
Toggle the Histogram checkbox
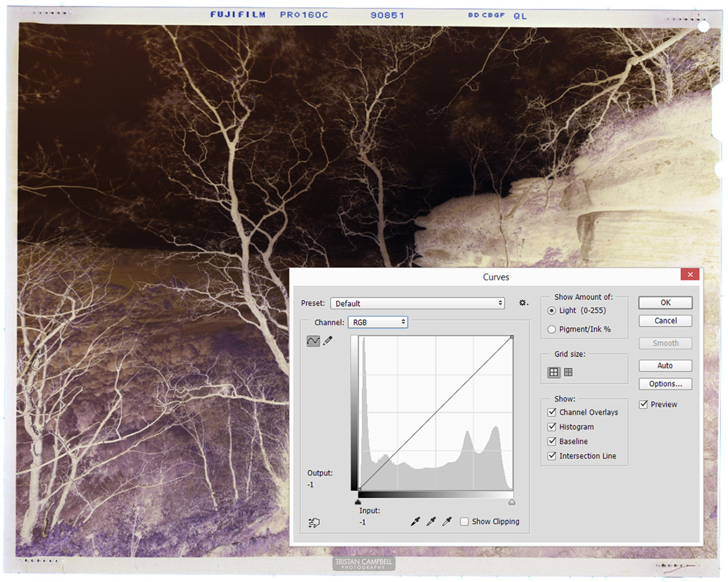pos(552,427)
